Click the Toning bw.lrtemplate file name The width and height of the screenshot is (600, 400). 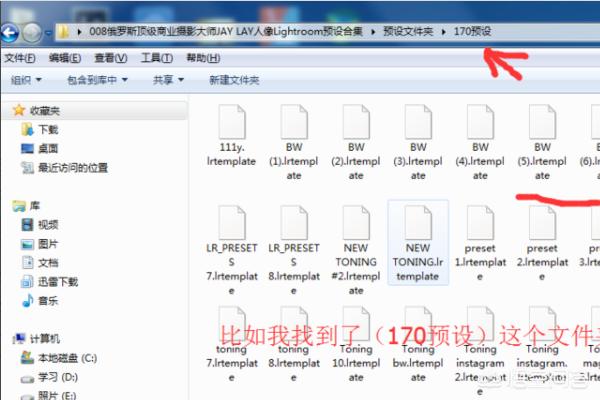point(418,363)
